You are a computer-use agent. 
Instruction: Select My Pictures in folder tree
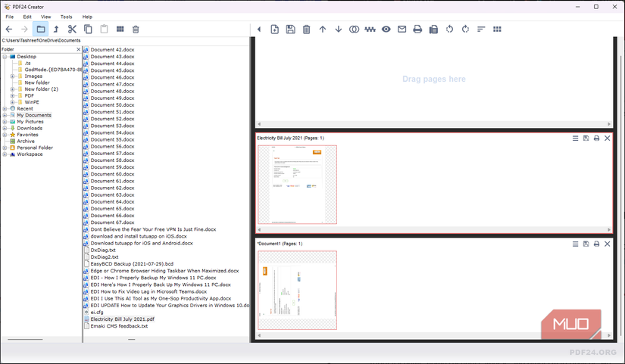point(30,122)
